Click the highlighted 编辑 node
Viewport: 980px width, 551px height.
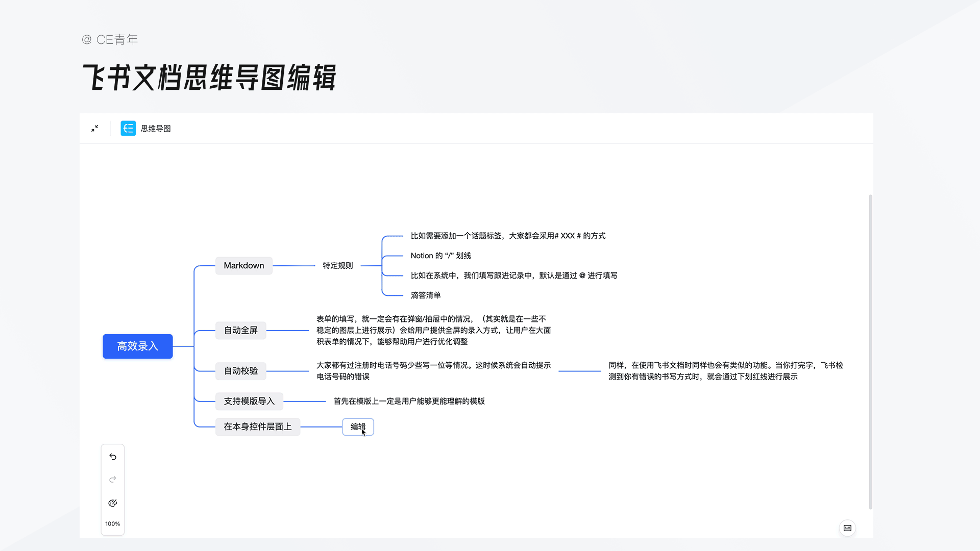358,427
